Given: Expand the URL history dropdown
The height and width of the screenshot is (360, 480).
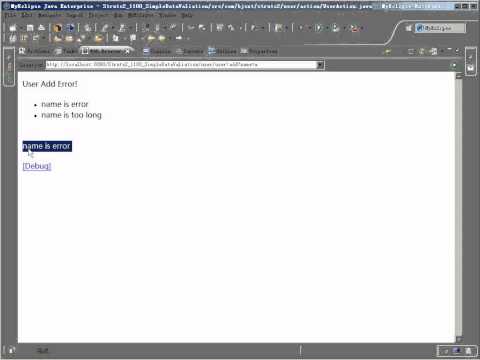Looking at the screenshot, I should pos(320,65).
